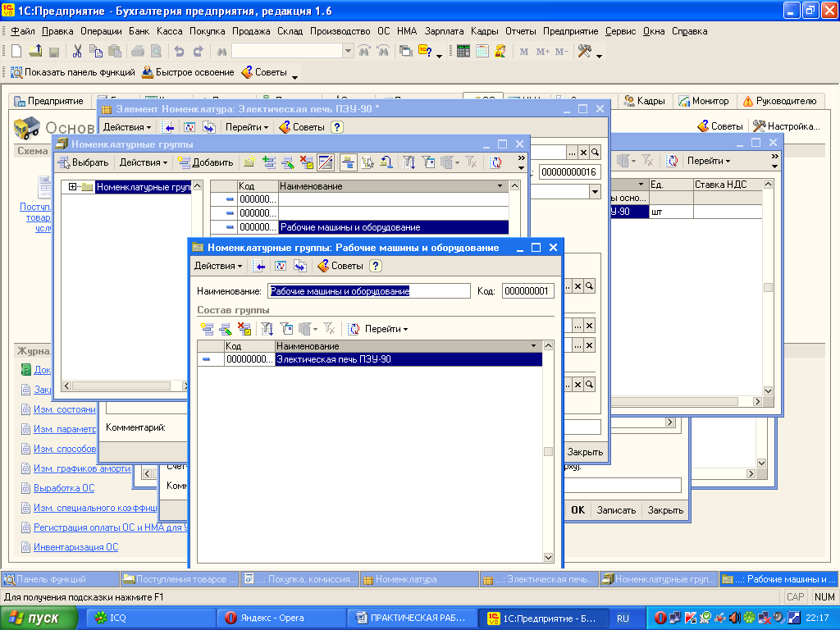Open Действия dropdown in Номенклатурные группы list
Screen dimensions: 840x630
pos(144,162)
